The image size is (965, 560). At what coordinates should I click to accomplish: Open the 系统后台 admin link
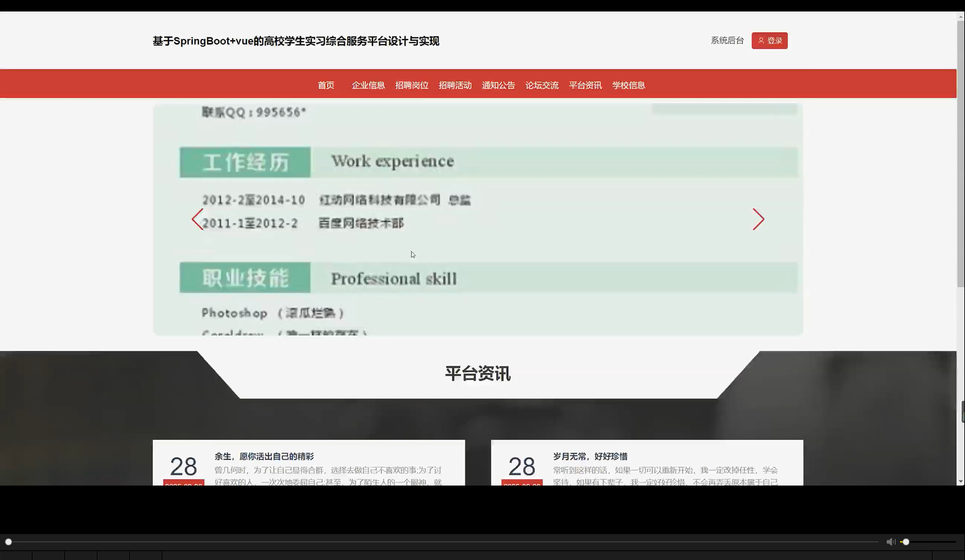pos(727,41)
